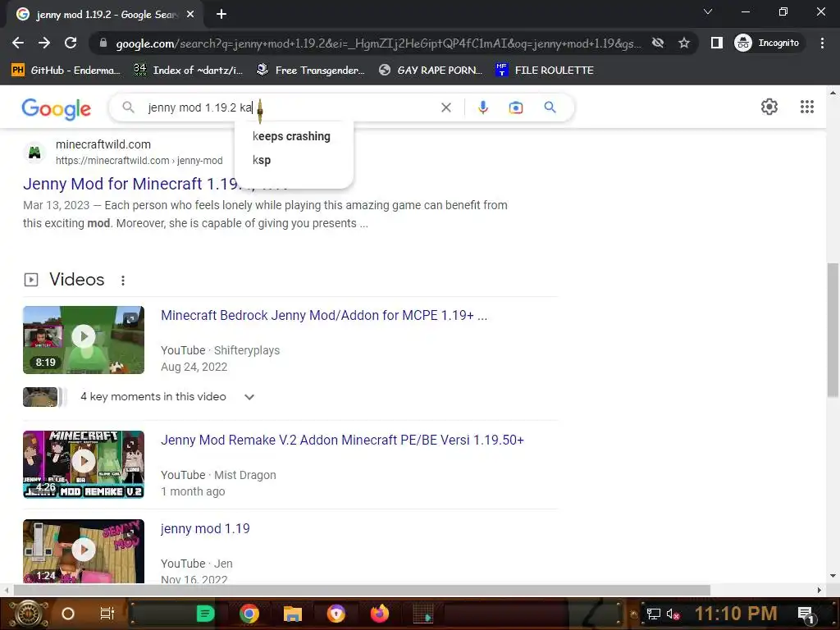Image resolution: width=840 pixels, height=630 pixels.
Task: Open the Index of ~dartz bookmark
Action: (x=188, y=71)
